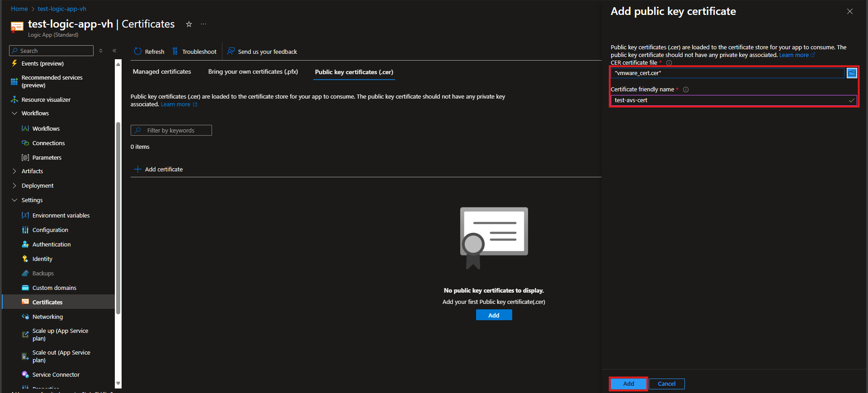Click the browse file icon for CER certificate
The height and width of the screenshot is (393, 868).
(x=852, y=73)
